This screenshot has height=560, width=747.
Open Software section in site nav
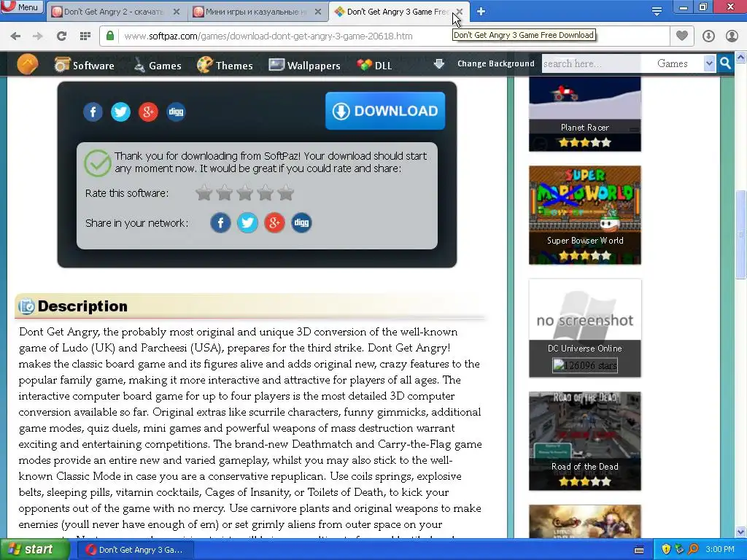pyautogui.click(x=85, y=65)
